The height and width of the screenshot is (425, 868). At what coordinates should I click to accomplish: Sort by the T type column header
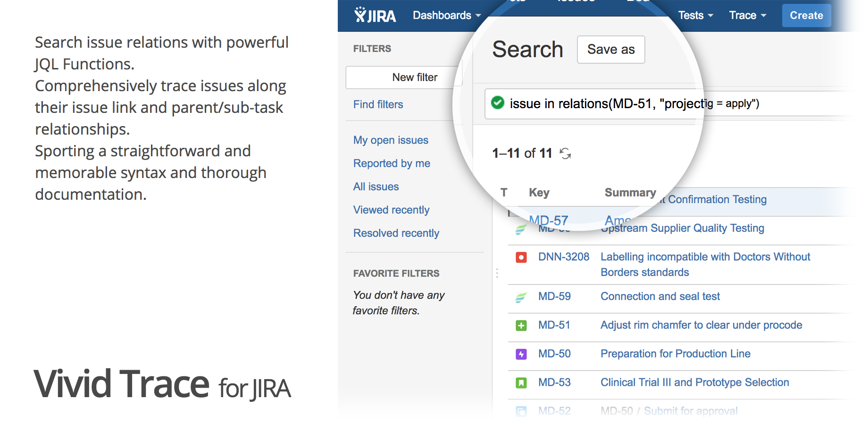(504, 193)
